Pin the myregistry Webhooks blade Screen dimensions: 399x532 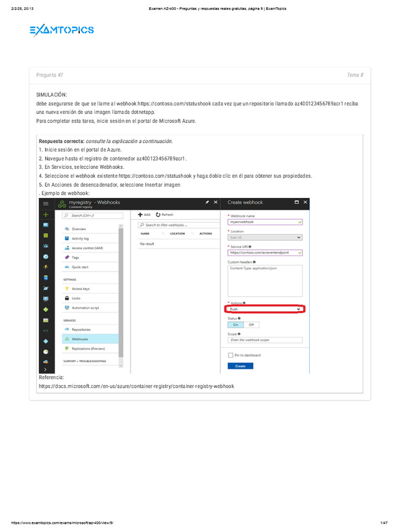tap(207, 202)
